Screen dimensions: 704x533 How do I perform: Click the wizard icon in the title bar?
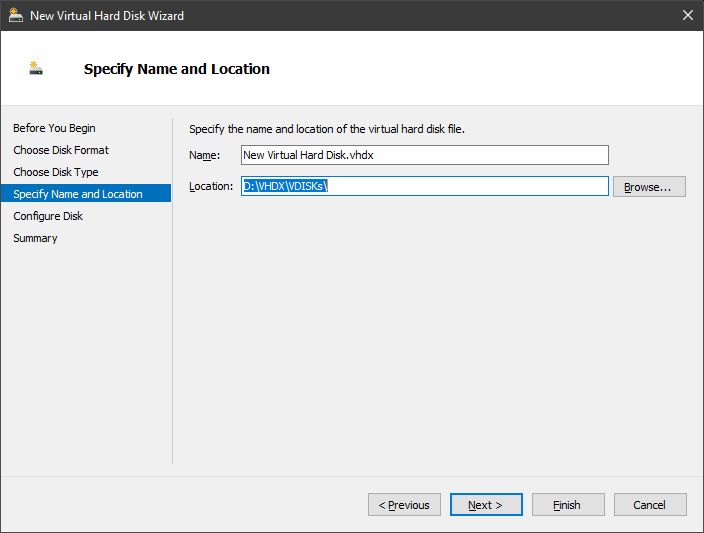[x=16, y=15]
